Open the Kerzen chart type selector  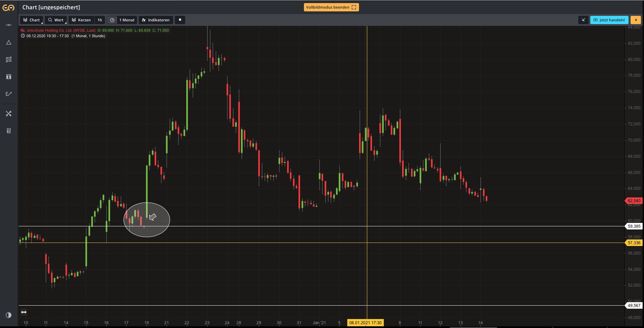coord(82,20)
